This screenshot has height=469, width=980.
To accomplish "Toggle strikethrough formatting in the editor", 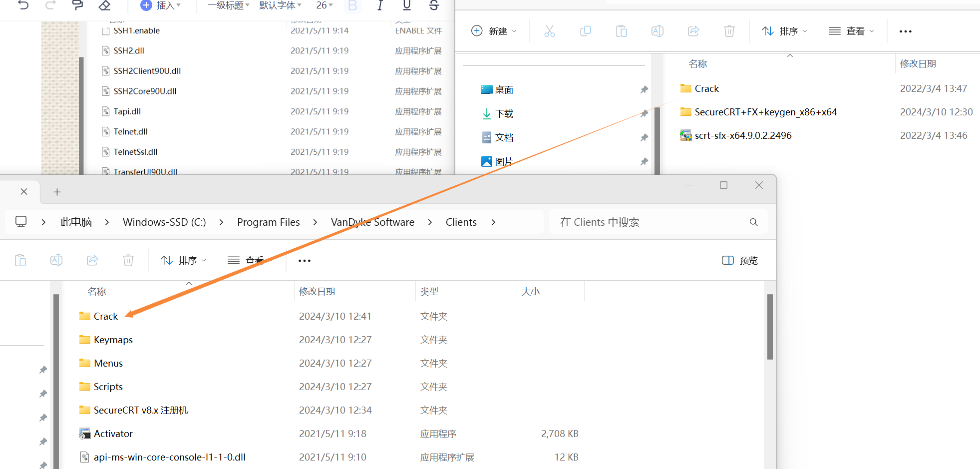I will point(434,5).
